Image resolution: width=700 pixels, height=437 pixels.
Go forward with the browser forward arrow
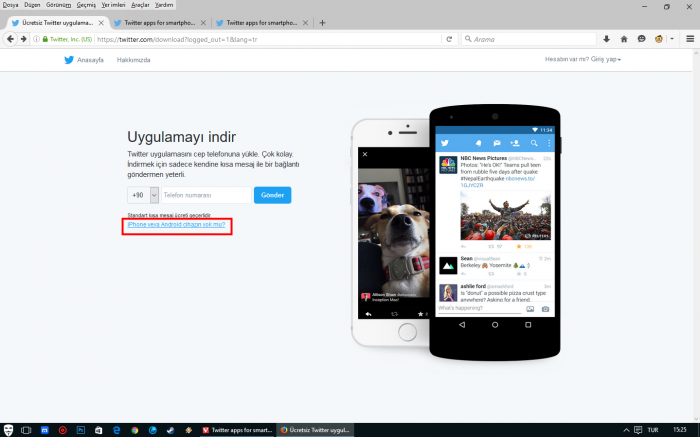(23, 39)
